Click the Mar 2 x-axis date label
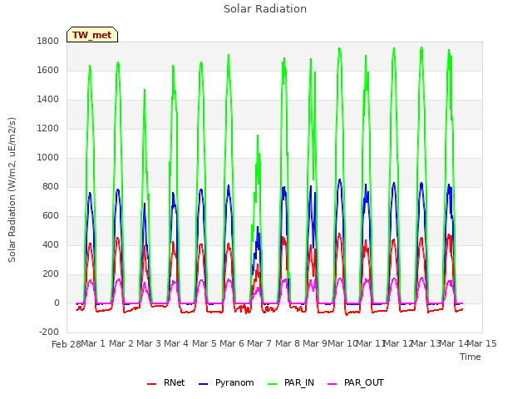The width and height of the screenshot is (532, 399). coord(121,343)
